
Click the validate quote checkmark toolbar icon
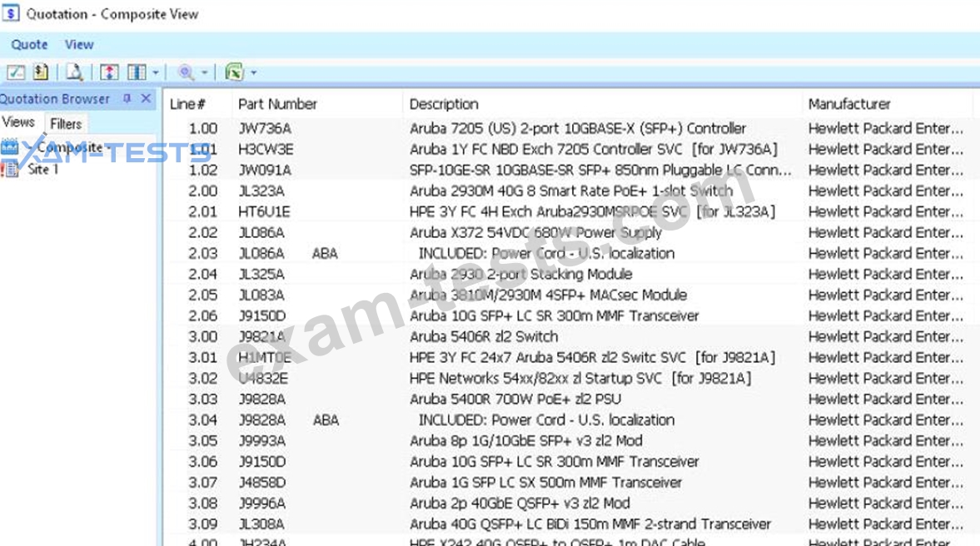(16, 72)
